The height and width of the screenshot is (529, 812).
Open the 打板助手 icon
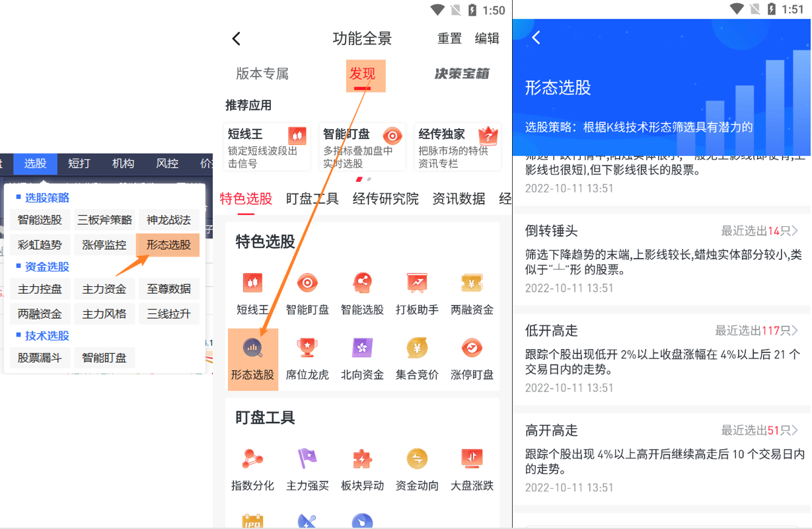tap(417, 284)
